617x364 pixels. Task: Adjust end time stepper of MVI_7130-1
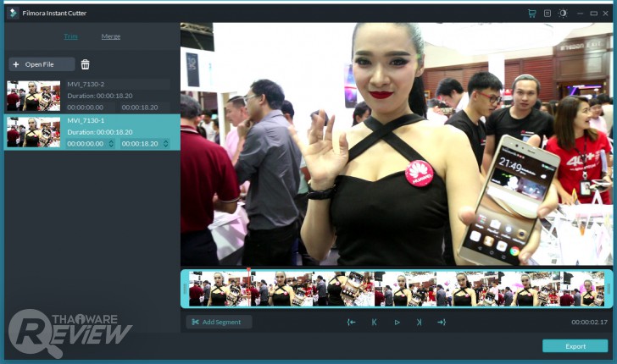click(166, 144)
